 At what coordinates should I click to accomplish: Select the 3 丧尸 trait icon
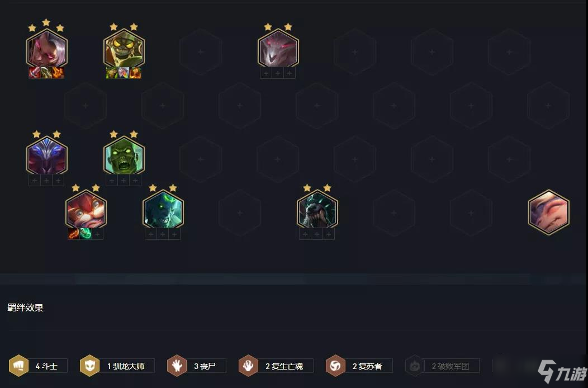tap(177, 366)
